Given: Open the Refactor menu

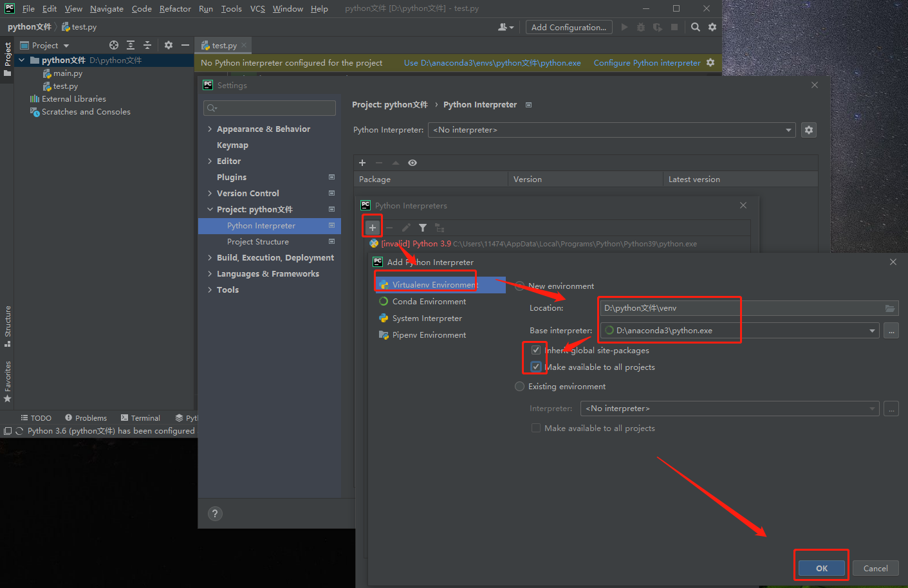Looking at the screenshot, I should click(175, 8).
